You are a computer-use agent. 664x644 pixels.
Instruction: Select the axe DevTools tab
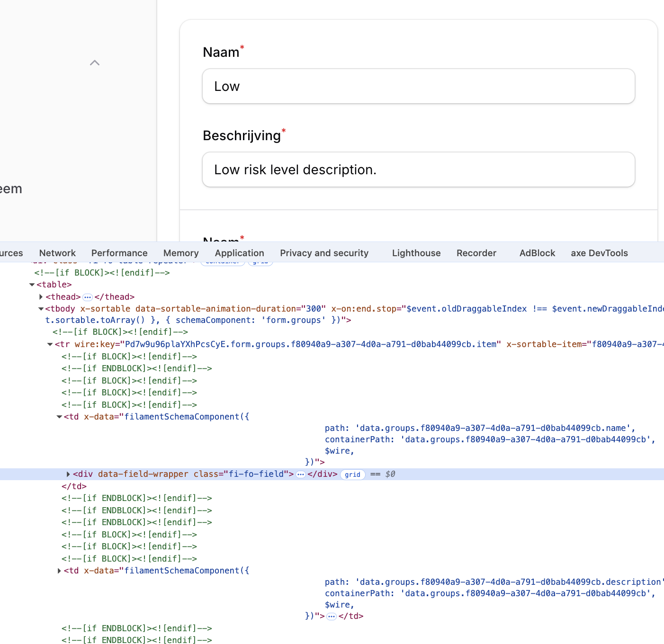(599, 253)
